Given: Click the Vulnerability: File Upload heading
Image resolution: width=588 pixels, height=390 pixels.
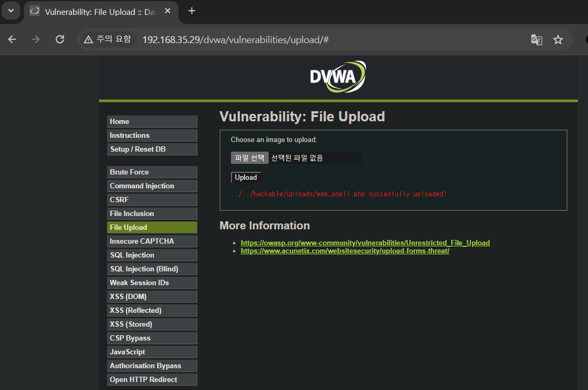Looking at the screenshot, I should (x=302, y=117).
